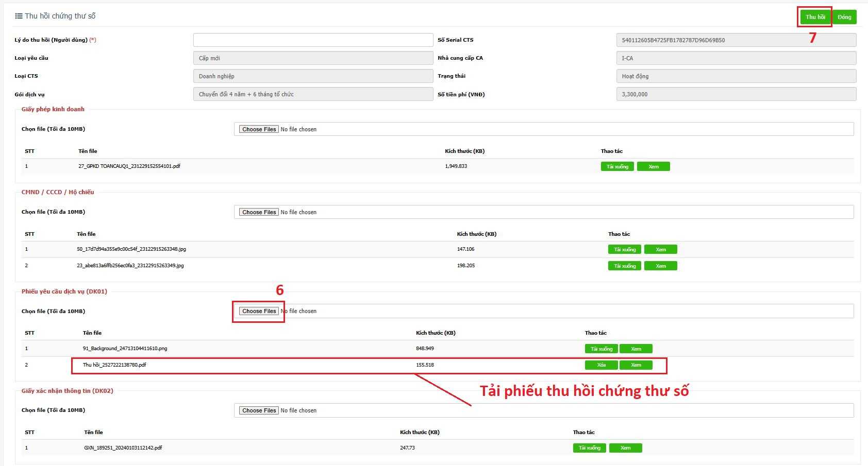This screenshot has height=466, width=868.
Task: Click the list icon beside Thu hồi chứng thư số
Action: 19,16
